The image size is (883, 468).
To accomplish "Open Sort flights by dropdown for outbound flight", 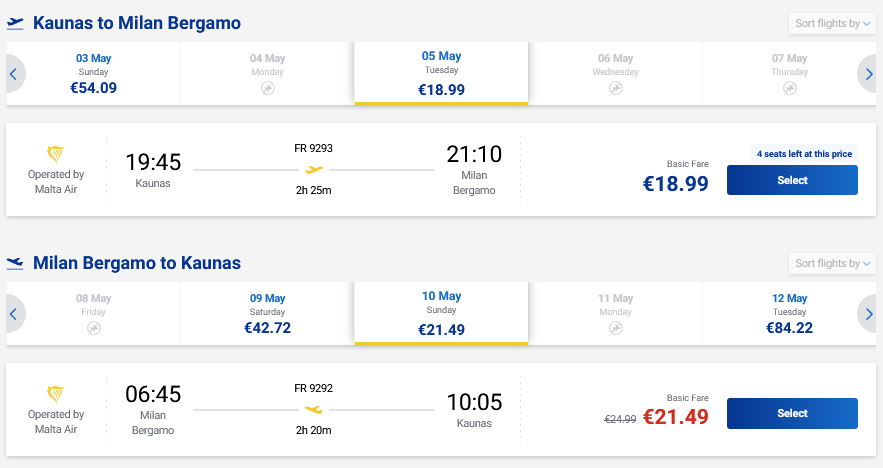I will click(x=832, y=25).
